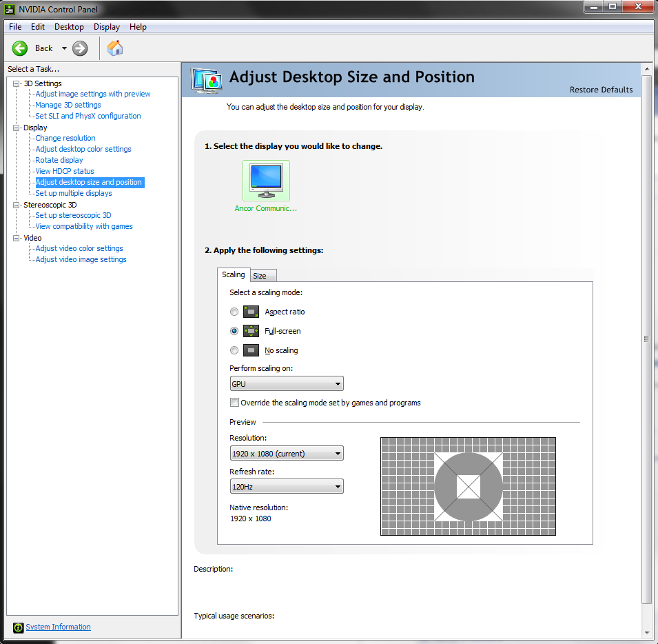Open Change resolution task
Viewport: 658px width, 644px height.
coord(65,138)
